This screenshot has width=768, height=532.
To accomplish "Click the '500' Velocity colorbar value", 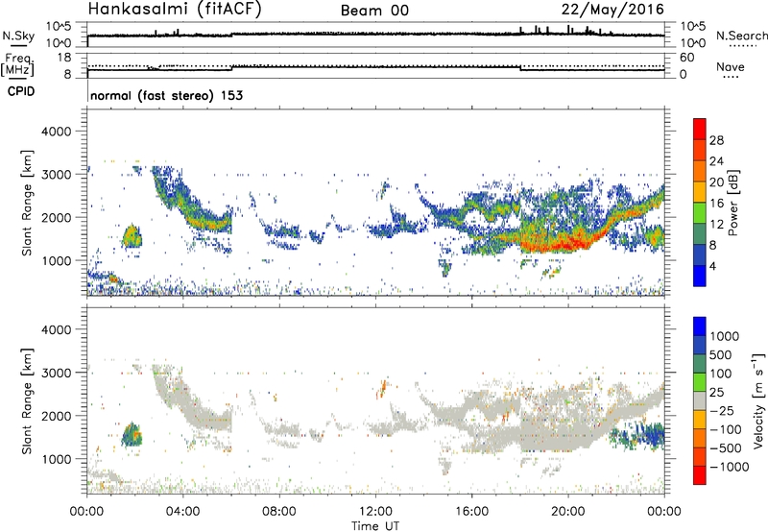I will click(x=720, y=354).
